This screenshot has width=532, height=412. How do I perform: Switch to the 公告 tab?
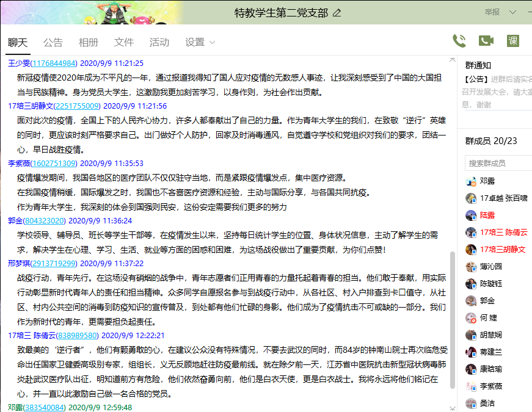click(53, 42)
